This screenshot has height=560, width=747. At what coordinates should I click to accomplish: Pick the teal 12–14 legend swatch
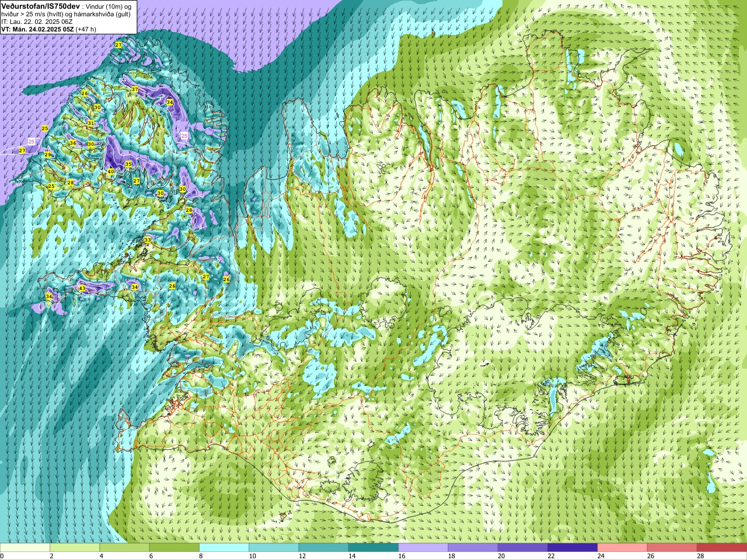323,548
